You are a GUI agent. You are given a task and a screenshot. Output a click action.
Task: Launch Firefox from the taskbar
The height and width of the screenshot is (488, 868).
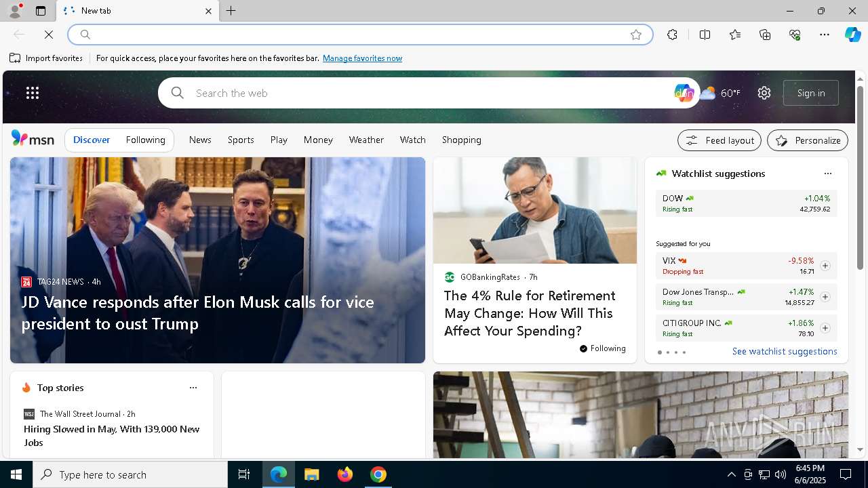(x=345, y=474)
